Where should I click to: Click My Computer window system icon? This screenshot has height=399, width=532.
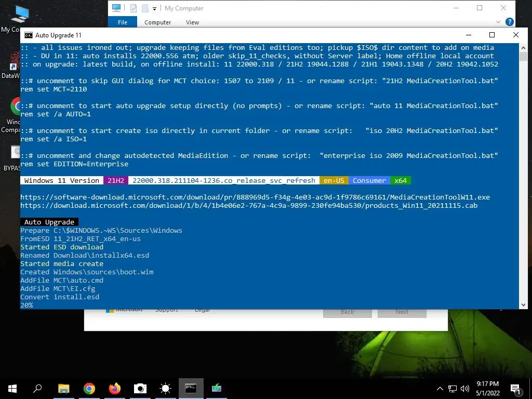[116, 8]
